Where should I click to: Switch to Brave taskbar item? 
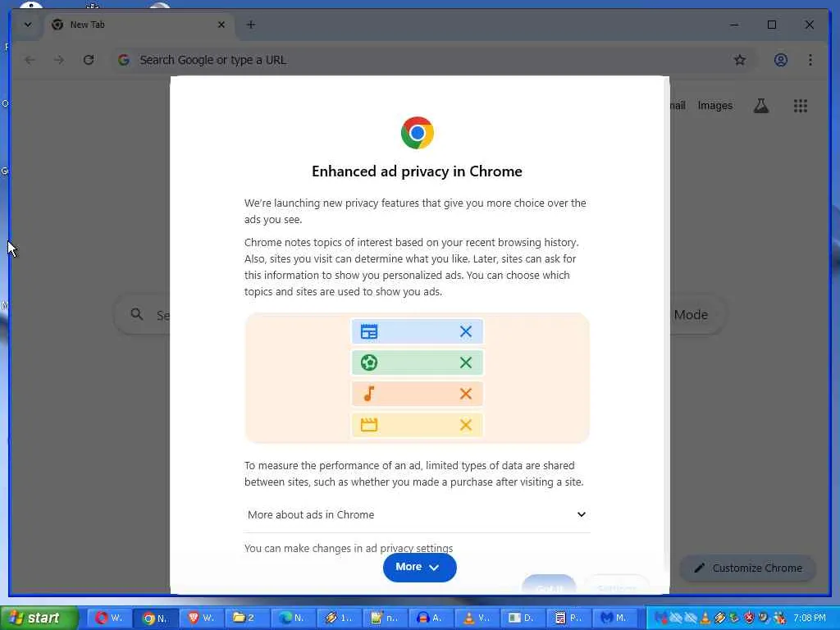pyautogui.click(x=201, y=618)
